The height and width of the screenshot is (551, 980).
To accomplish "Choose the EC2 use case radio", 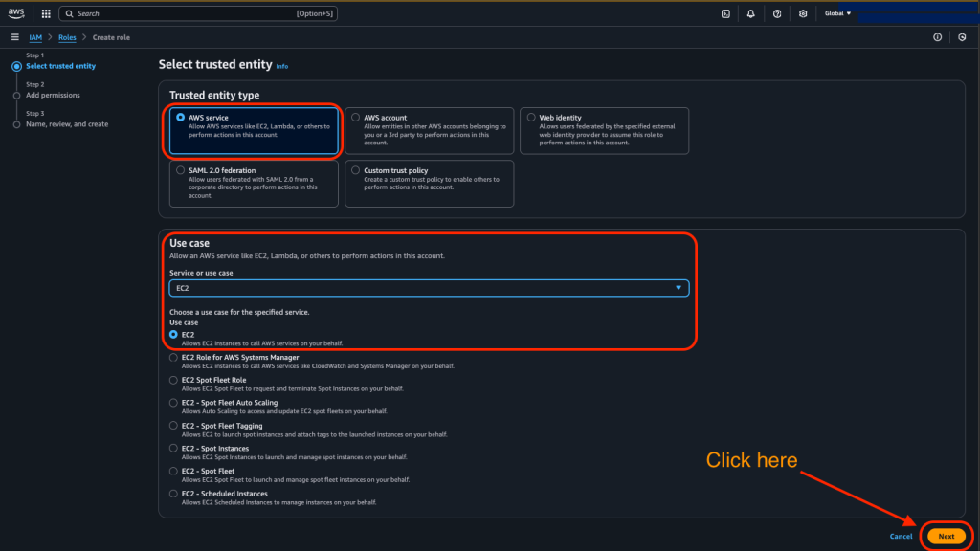I will (174, 335).
